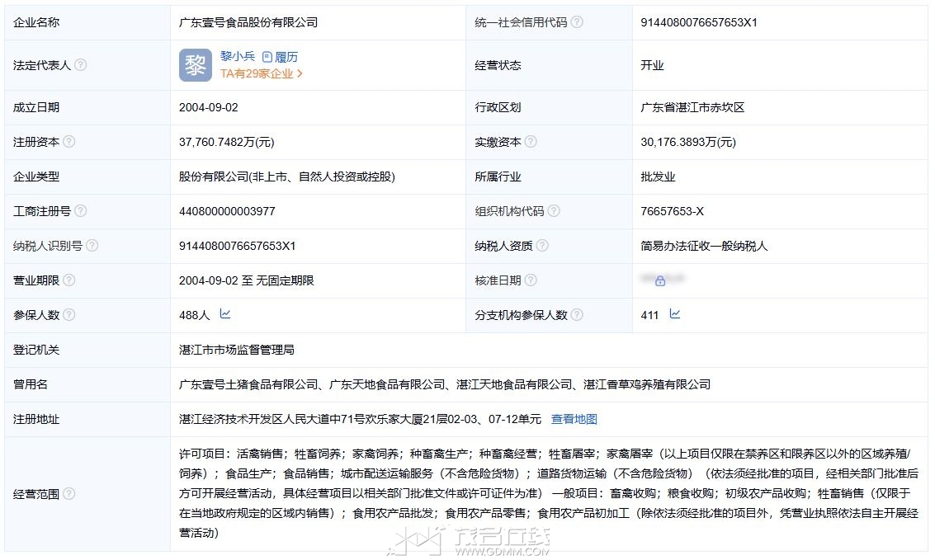Open the help icon beside 实缴资本

pyautogui.click(x=531, y=142)
